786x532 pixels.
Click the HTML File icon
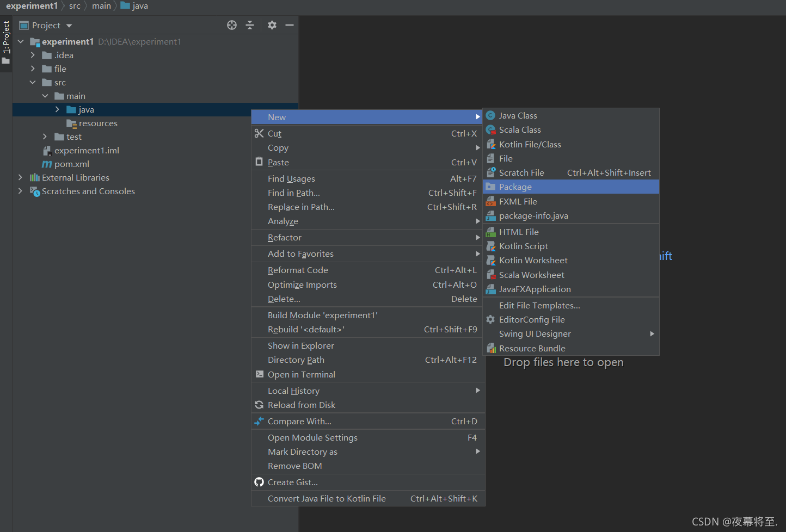490,232
